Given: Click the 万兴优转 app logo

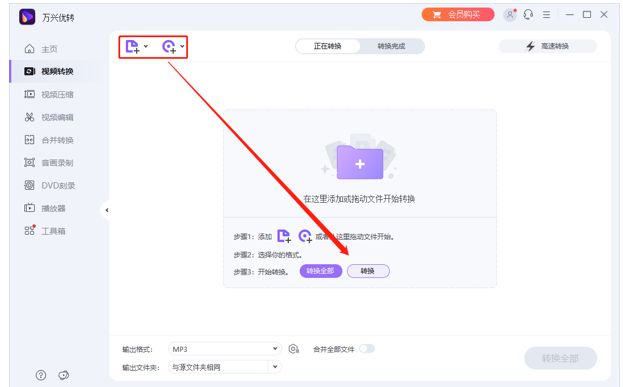Looking at the screenshot, I should (x=27, y=17).
